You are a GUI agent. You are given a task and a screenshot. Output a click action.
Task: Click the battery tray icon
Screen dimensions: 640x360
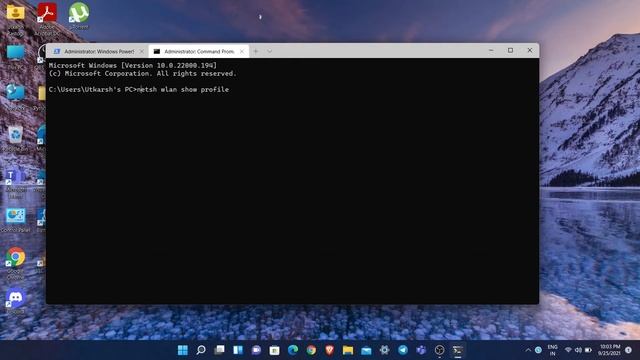click(588, 350)
